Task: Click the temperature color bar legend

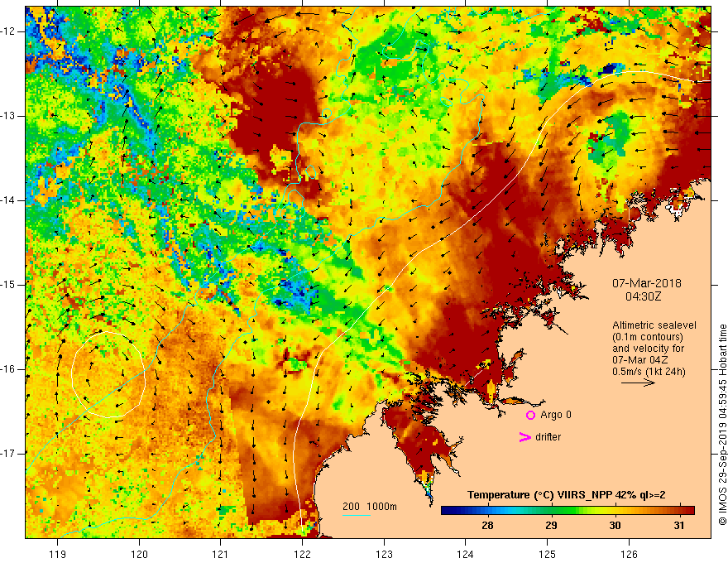Action: [568, 510]
